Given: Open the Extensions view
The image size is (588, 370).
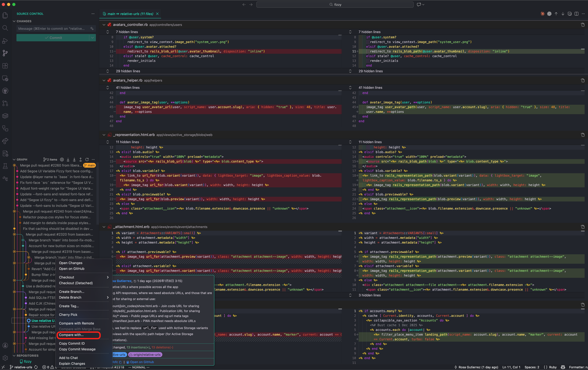Looking at the screenshot, I should [x=5, y=66].
